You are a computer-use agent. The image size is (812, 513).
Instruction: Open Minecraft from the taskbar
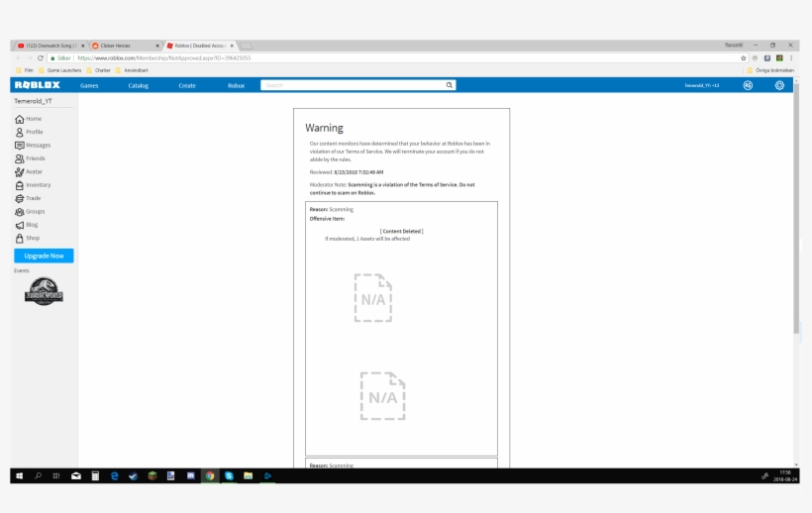click(152, 475)
